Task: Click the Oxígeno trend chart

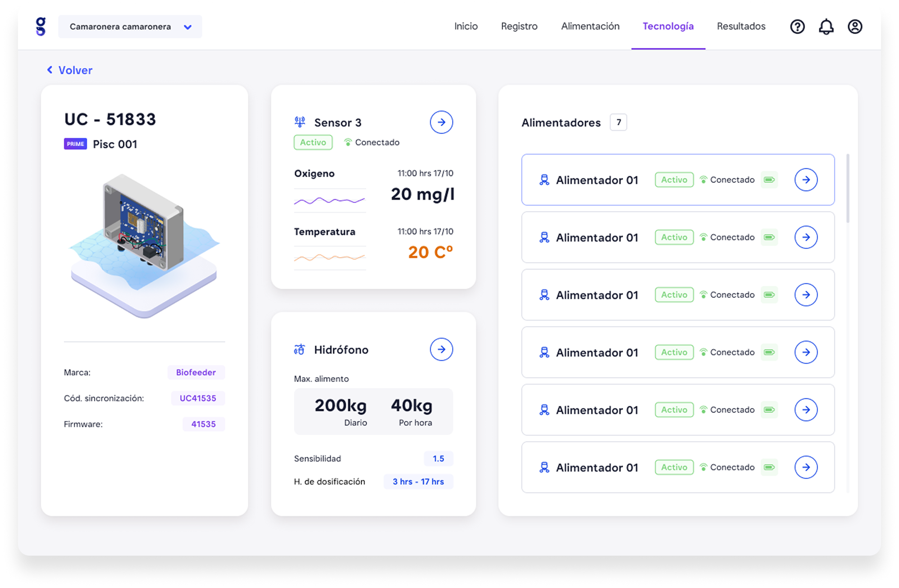Action: pos(330,201)
